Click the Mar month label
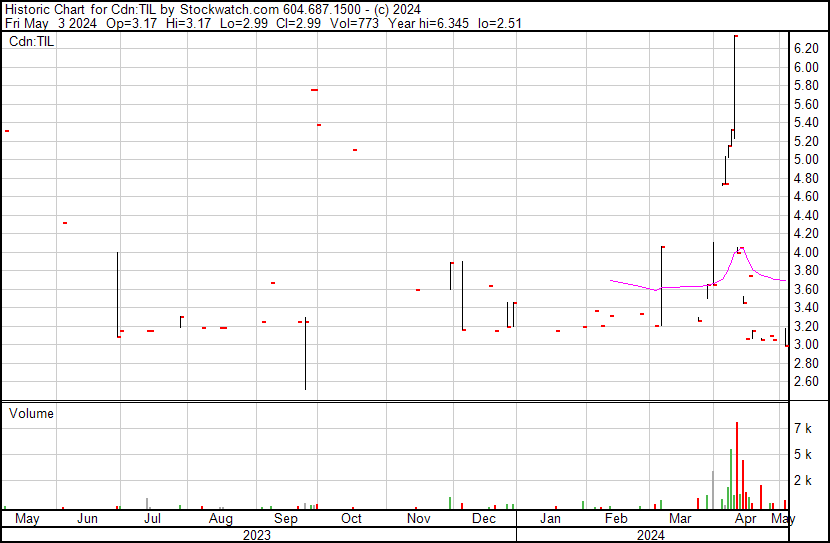The height and width of the screenshot is (543, 830). tap(680, 519)
